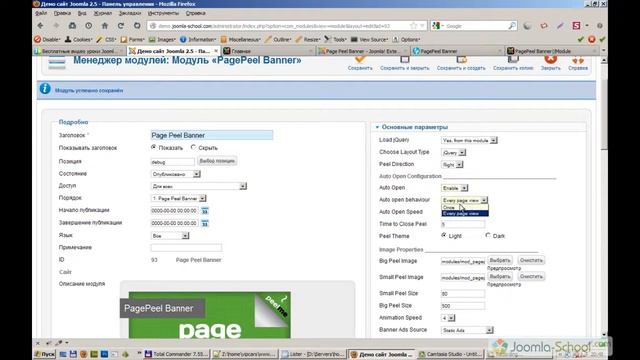Image resolution: width=640 pixels, height=360 pixels.
Task: Open the Banner Ads Source dropdown
Action: point(467,330)
